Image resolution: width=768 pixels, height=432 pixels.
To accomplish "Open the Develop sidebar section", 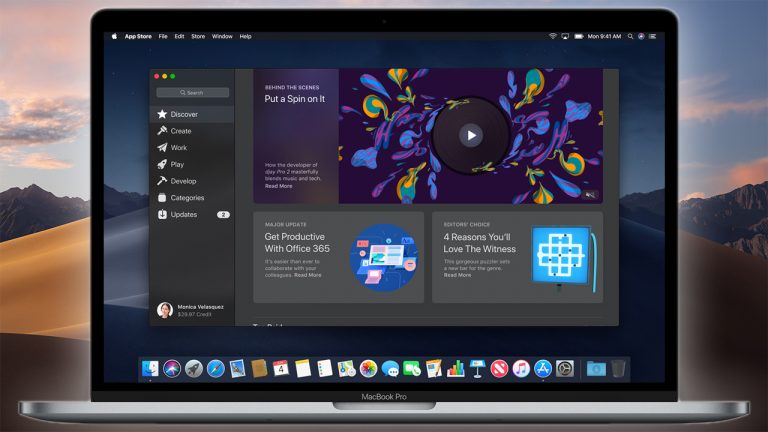I will 192,181.
